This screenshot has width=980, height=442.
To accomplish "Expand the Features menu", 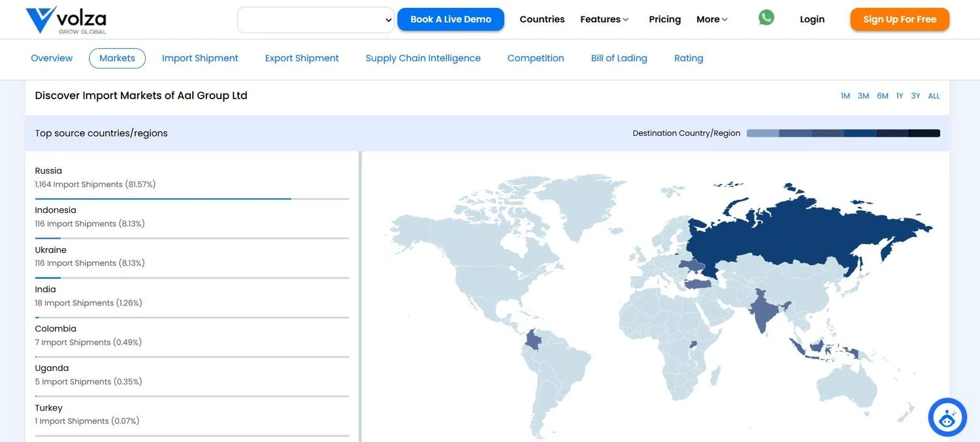I will click(604, 20).
